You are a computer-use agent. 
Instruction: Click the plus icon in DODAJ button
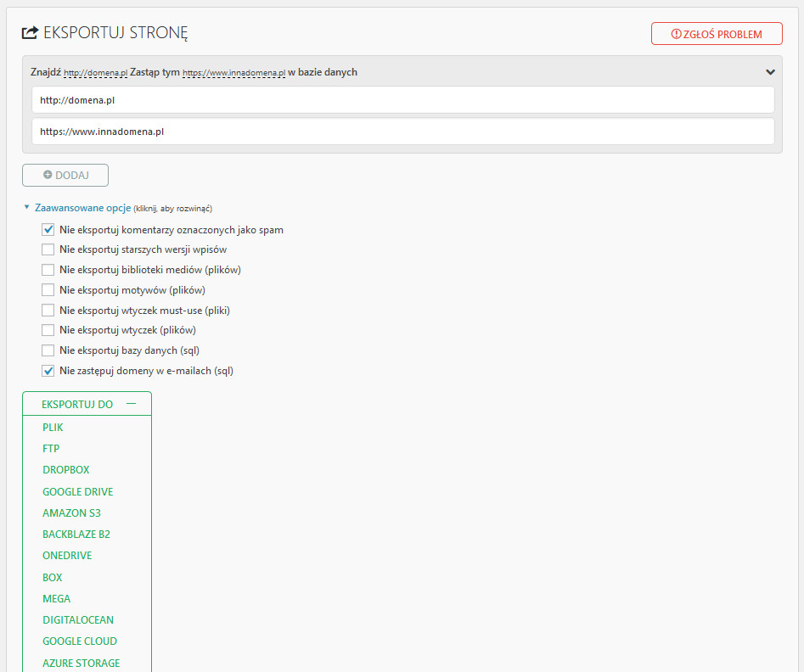(48, 175)
